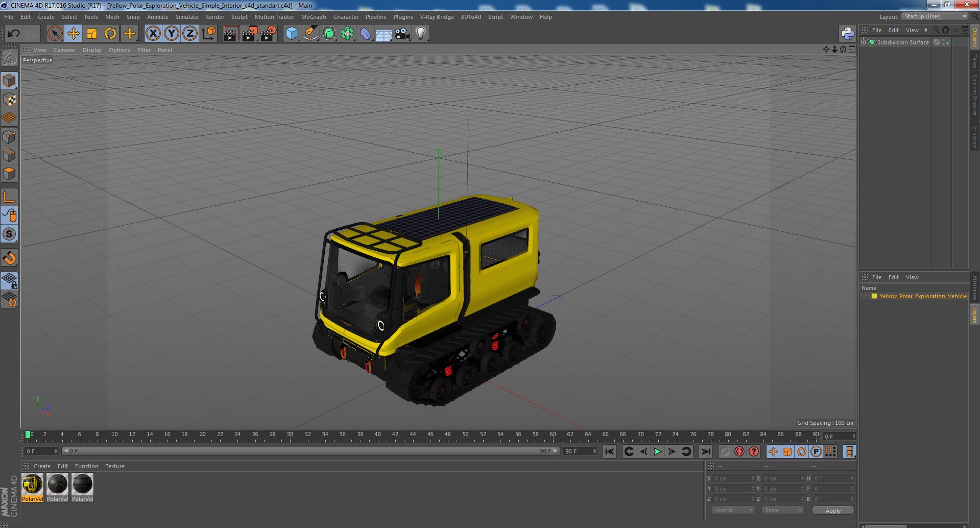The width and height of the screenshot is (980, 528).
Task: Select the first PolarVel yellow material
Action: coord(32,487)
